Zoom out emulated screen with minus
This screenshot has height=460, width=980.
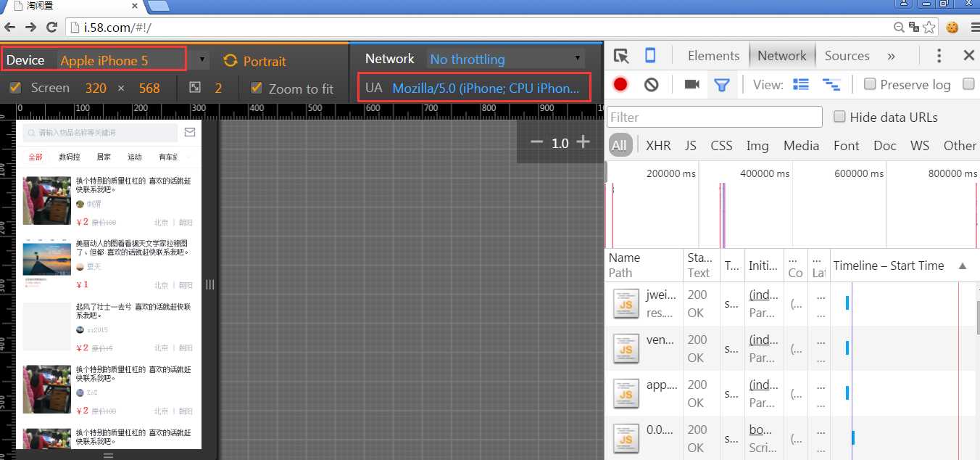point(536,142)
